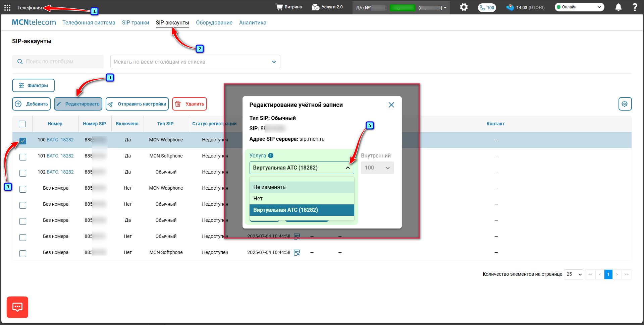Image resolution: width=644 pixels, height=325 pixels.
Task: Open table column settings gear
Action: pos(625,104)
